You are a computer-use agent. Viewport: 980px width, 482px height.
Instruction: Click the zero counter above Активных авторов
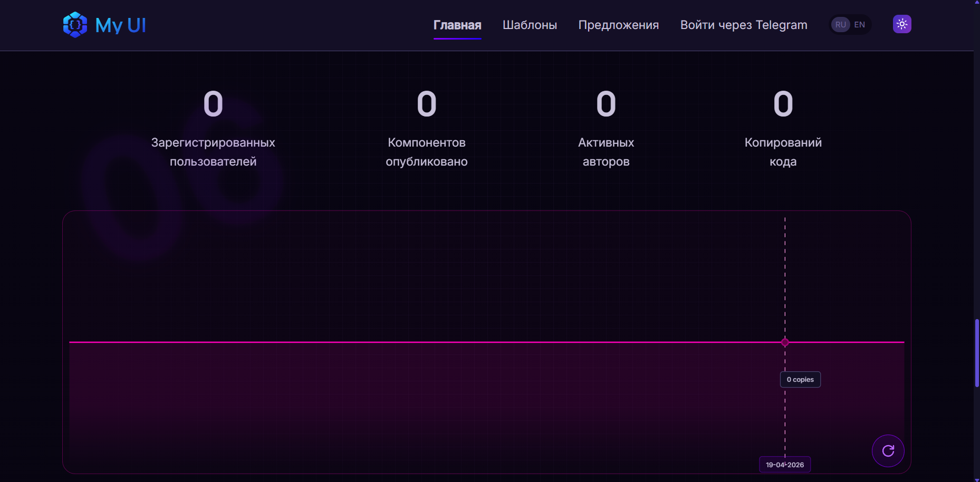[606, 104]
